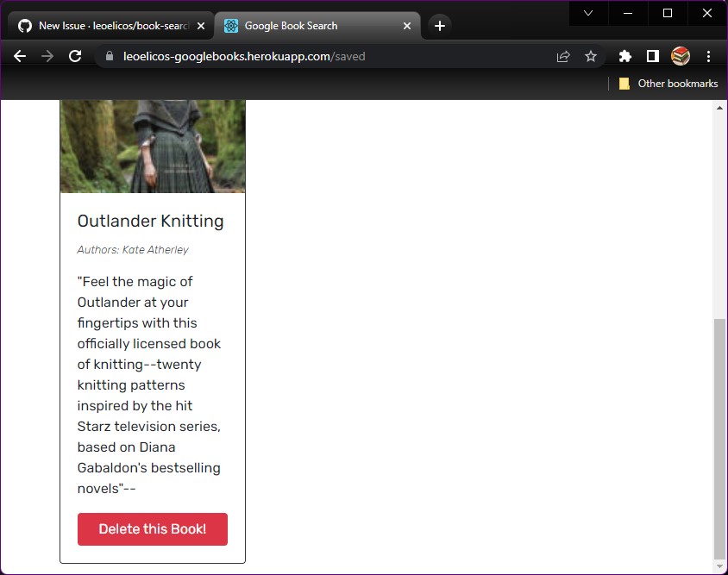Open a new tab with plus button
This screenshot has width=728, height=575.
[x=440, y=26]
